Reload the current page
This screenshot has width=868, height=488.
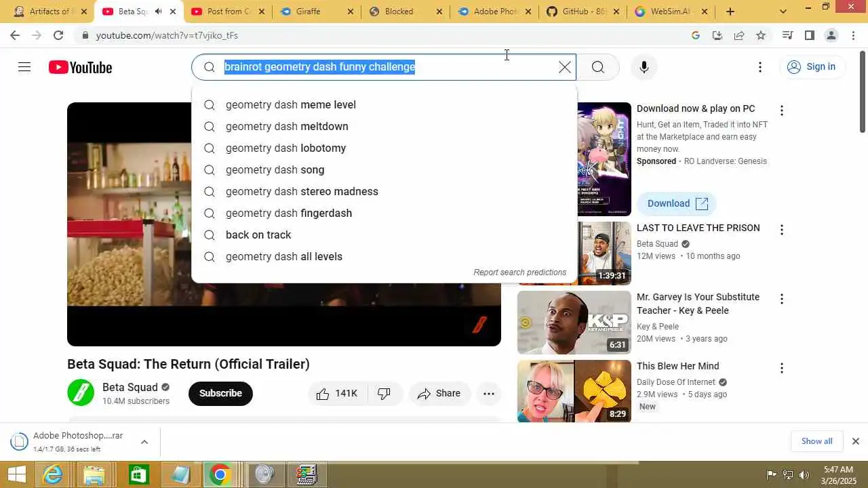click(58, 35)
